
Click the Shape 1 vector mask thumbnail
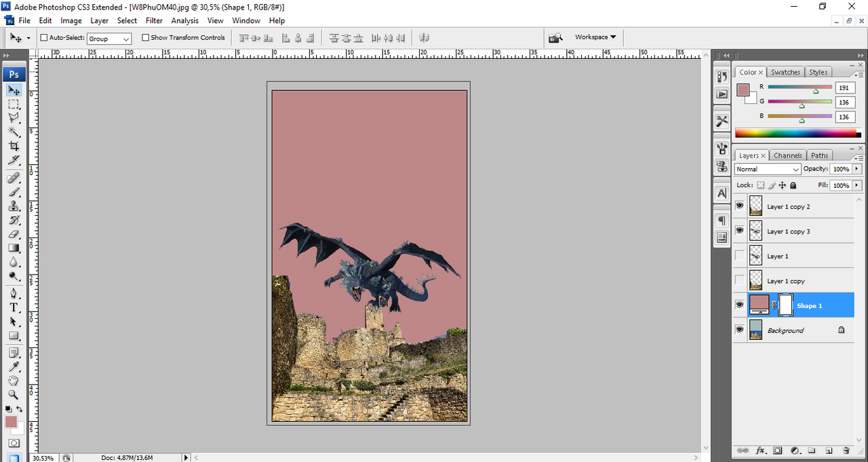(x=785, y=305)
